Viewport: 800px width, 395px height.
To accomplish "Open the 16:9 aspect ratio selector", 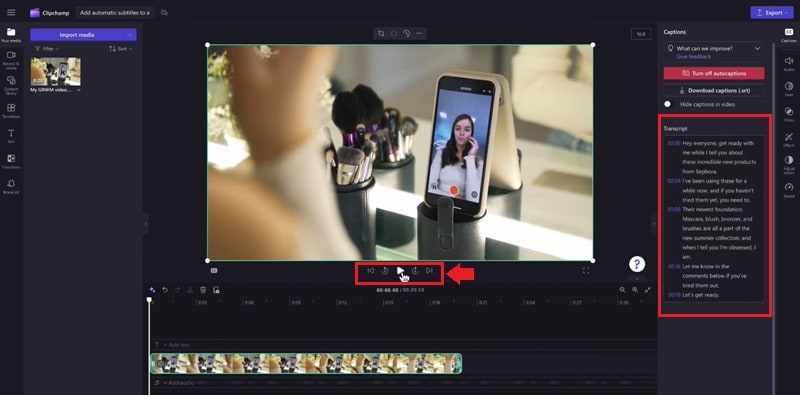I will [640, 34].
